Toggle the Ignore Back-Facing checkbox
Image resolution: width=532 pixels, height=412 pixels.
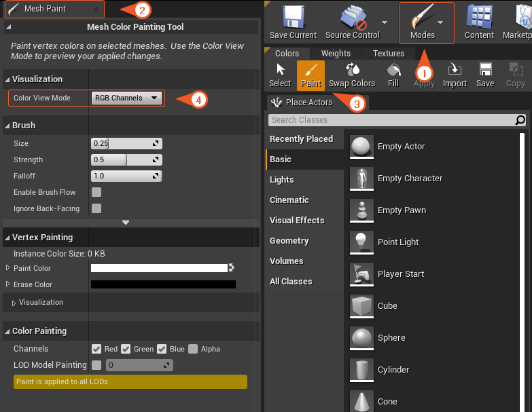point(96,208)
